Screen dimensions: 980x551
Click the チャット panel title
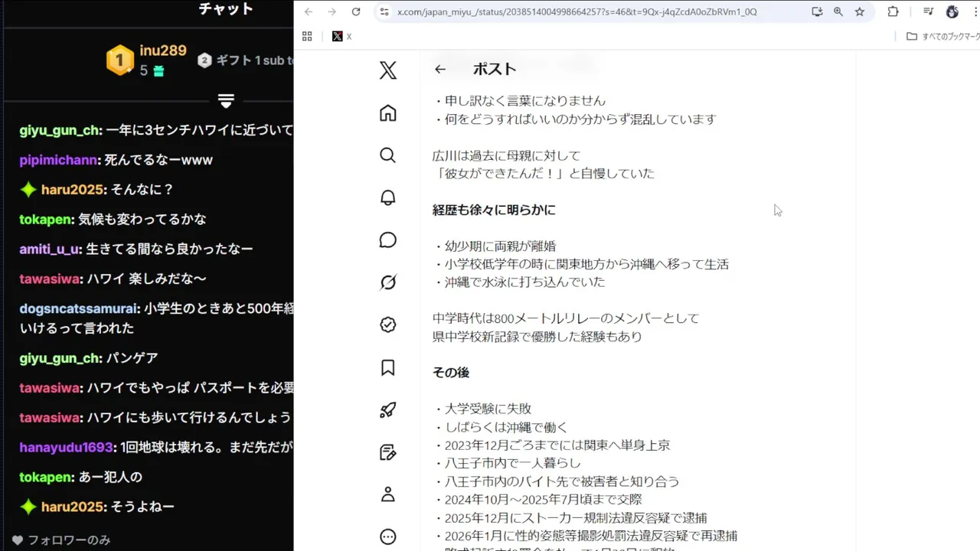click(226, 9)
